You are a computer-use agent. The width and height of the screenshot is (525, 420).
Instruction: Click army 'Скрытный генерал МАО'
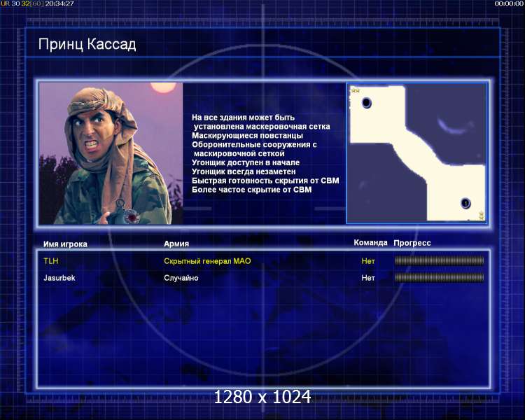pyautogui.click(x=207, y=261)
